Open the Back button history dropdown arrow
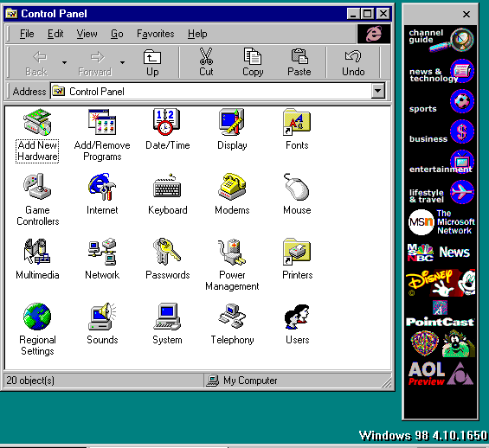The image size is (489, 448). 64,62
